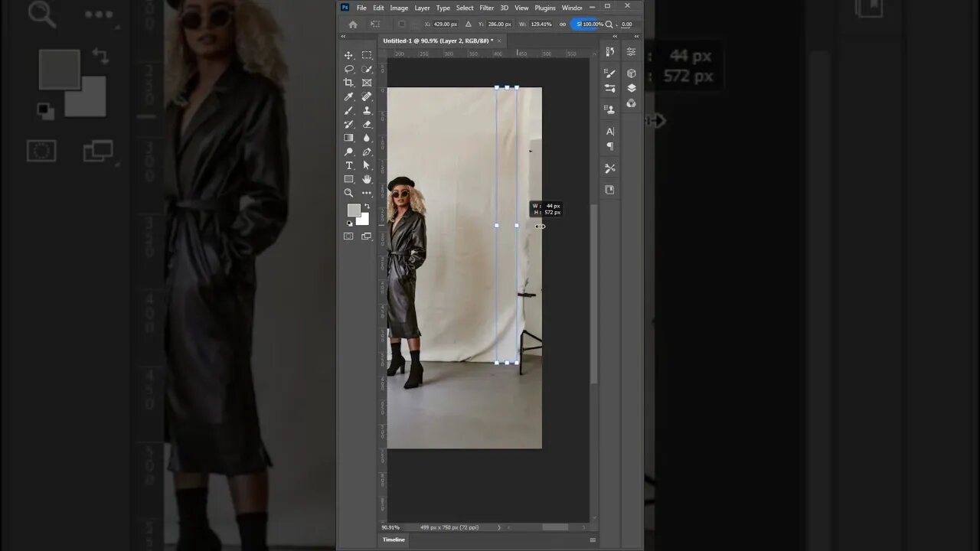Image resolution: width=980 pixels, height=551 pixels.
Task: Open the Edit menu
Action: (378, 8)
